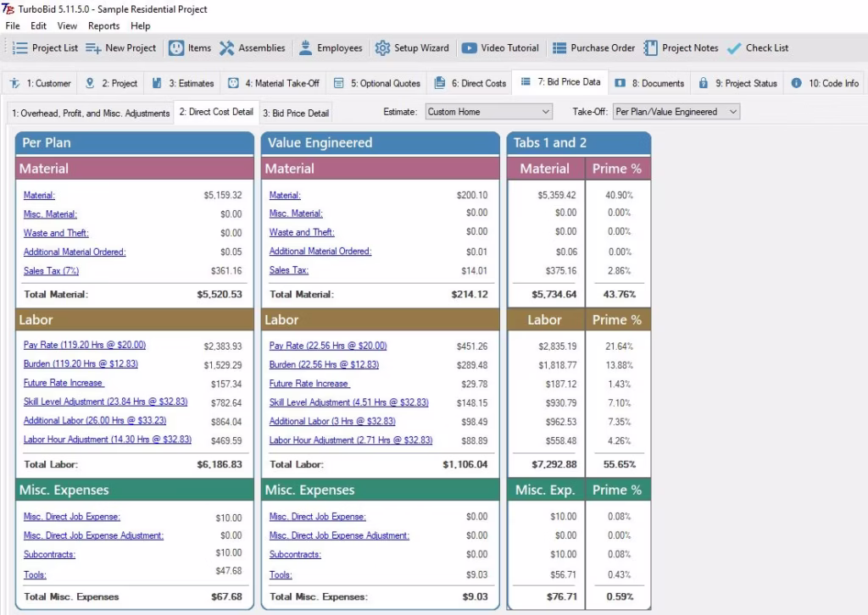Screen dimensions: 868x615
Task: Open Value Engineered Sales Tax link
Action: coord(289,270)
